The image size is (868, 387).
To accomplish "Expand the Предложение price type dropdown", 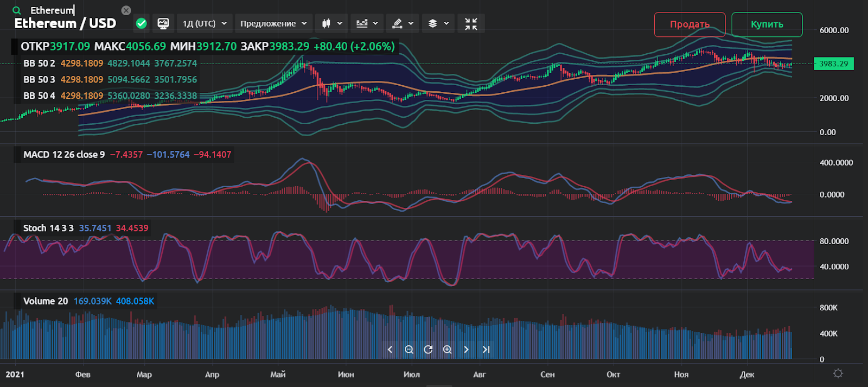I will (x=273, y=23).
